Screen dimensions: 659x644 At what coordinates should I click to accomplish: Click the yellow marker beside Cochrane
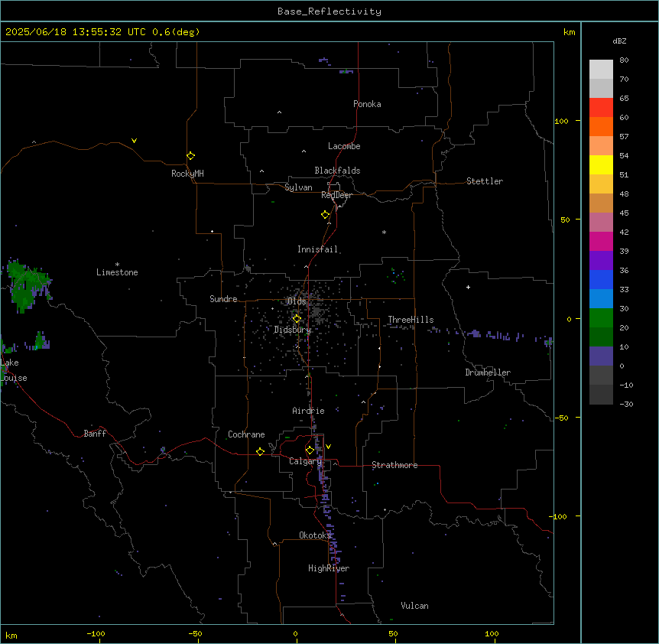pyautogui.click(x=260, y=451)
